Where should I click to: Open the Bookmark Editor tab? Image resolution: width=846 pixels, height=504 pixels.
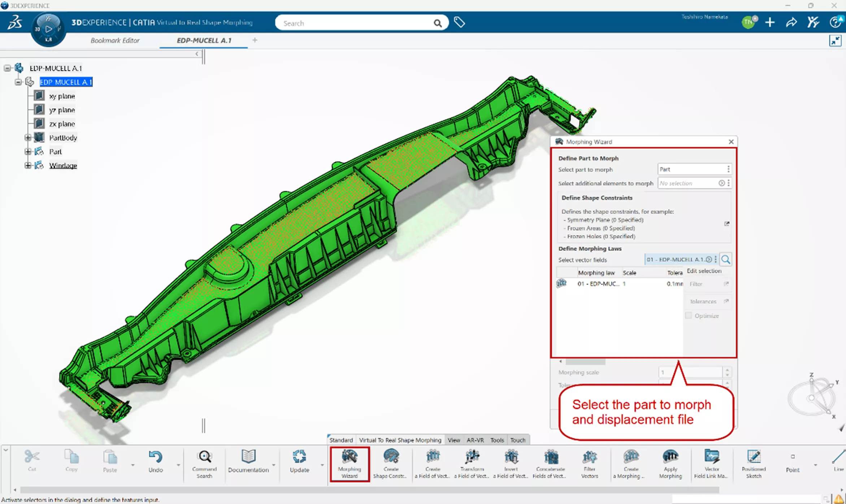(115, 40)
